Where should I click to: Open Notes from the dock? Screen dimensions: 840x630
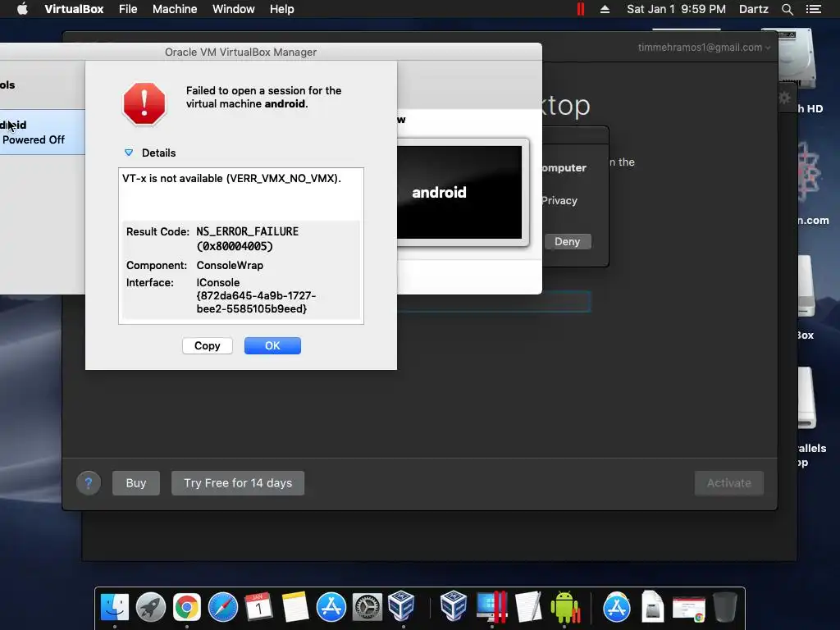pyautogui.click(x=294, y=607)
